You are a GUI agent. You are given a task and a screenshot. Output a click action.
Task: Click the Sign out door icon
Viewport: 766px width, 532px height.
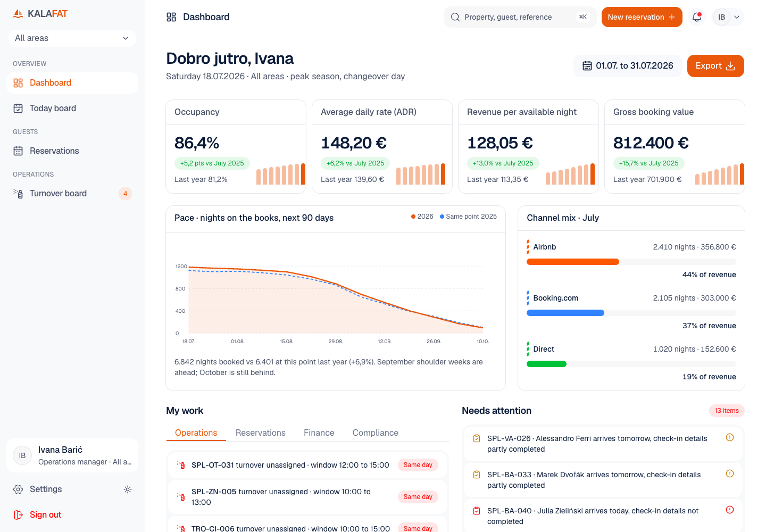pyautogui.click(x=18, y=515)
